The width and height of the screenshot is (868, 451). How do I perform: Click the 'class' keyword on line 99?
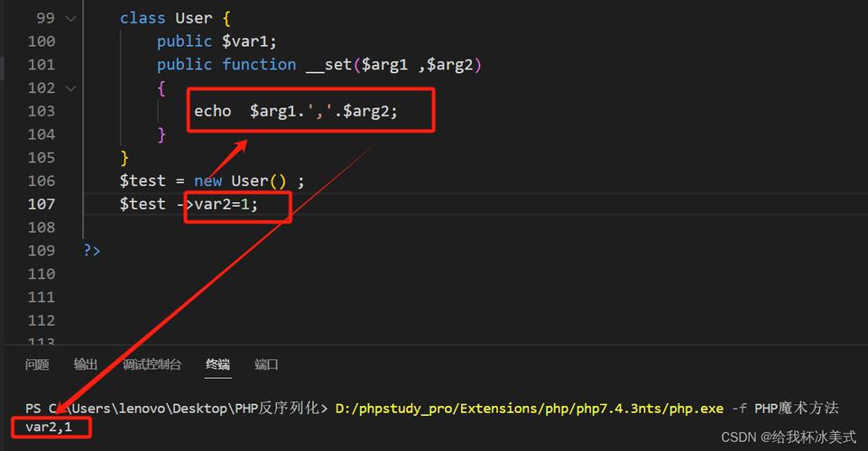tap(143, 18)
